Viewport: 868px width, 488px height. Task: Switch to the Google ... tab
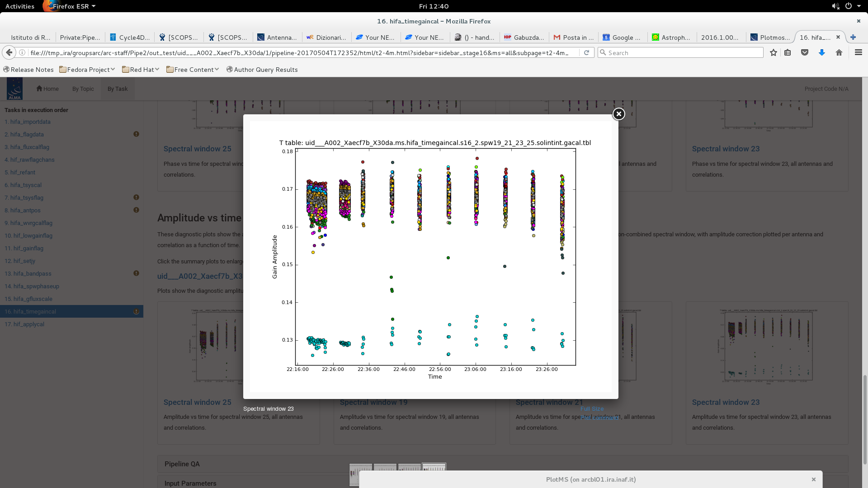623,37
